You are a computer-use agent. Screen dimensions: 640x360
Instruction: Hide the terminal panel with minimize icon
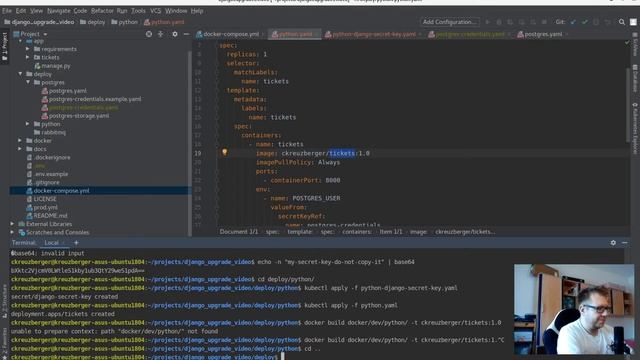pyautogui.click(x=625, y=243)
